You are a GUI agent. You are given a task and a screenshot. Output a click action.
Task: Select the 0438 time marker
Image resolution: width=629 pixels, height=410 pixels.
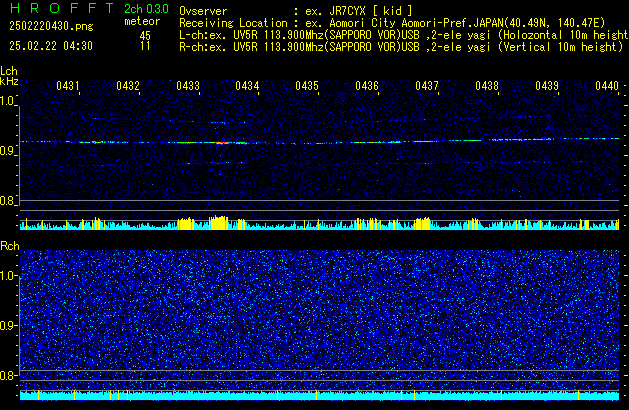tap(487, 86)
